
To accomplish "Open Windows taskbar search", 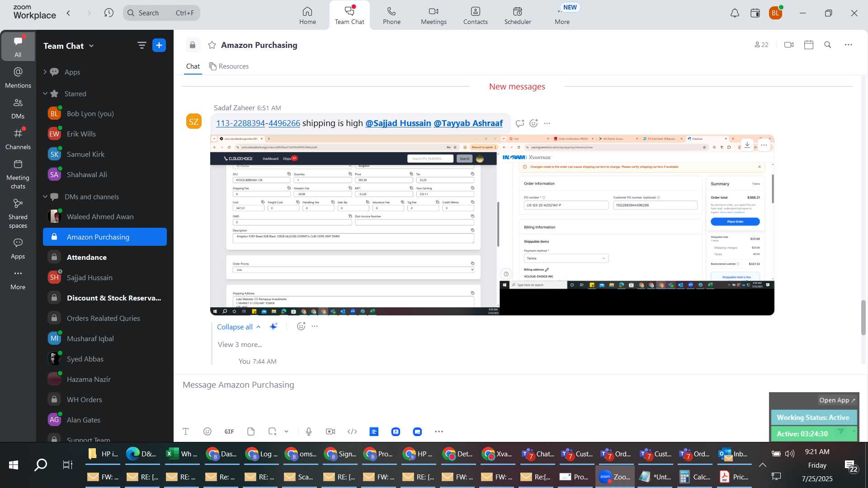I will 41,465.
